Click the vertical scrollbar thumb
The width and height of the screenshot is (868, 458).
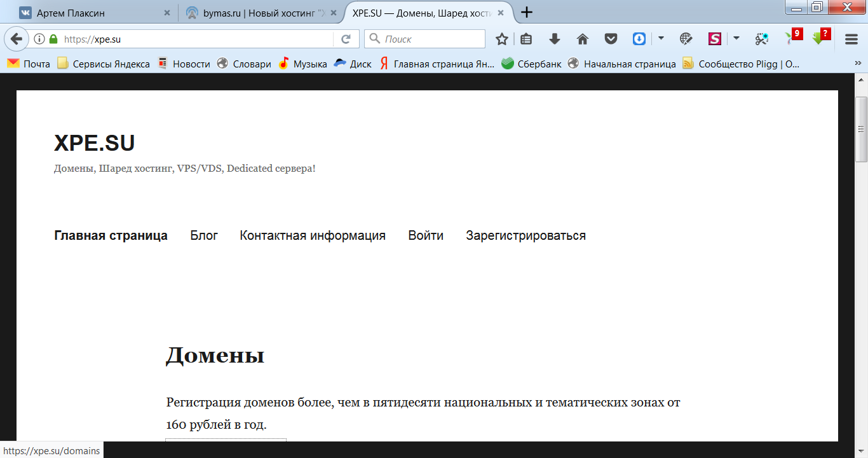tap(862, 129)
